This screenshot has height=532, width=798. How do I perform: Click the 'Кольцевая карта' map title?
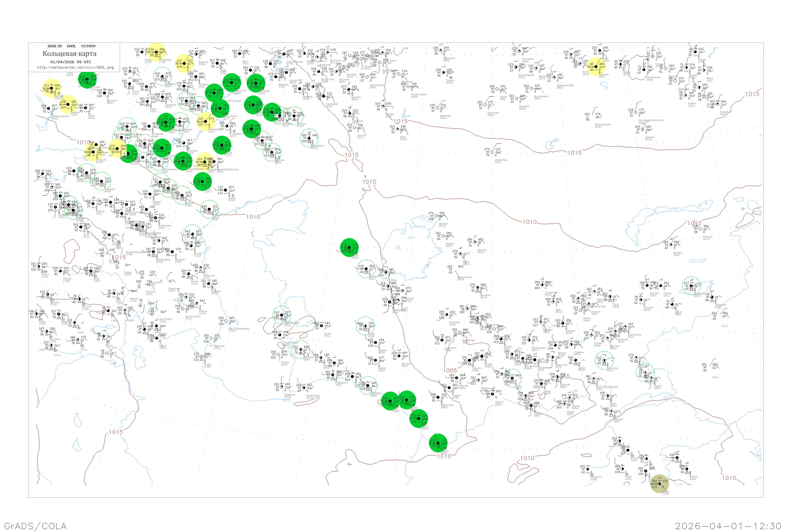click(69, 54)
